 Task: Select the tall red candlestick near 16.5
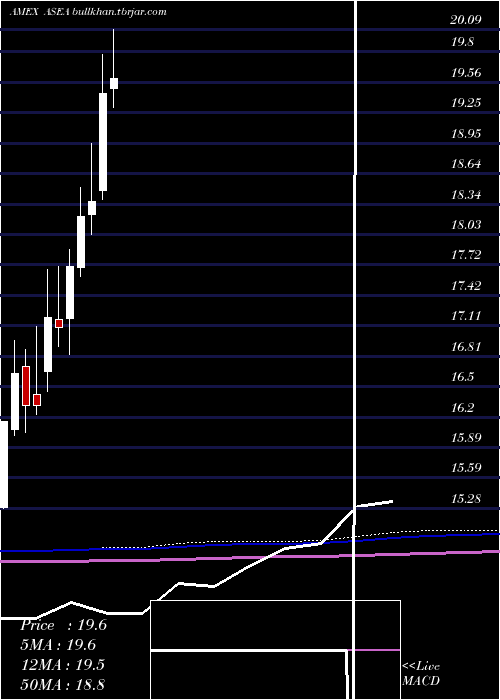coord(26,386)
